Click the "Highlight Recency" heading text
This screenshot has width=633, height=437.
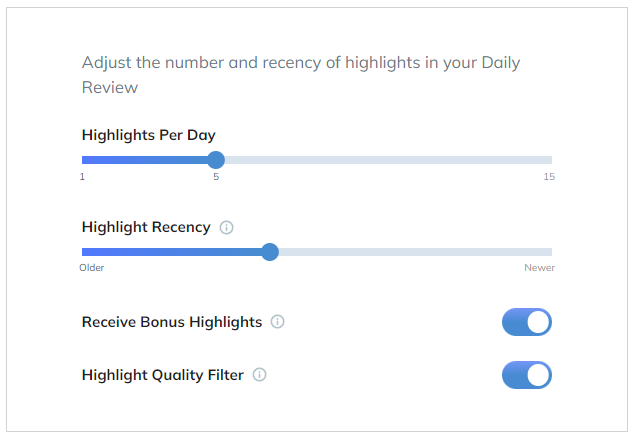(x=146, y=227)
